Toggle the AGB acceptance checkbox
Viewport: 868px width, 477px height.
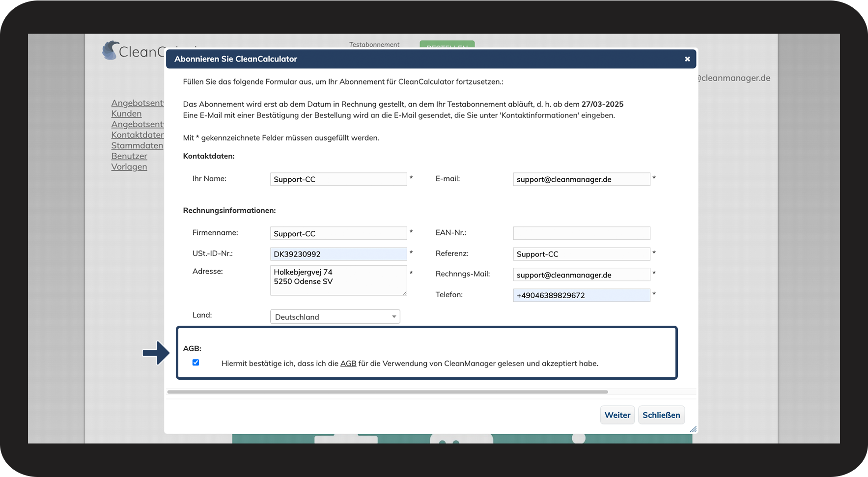pyautogui.click(x=196, y=363)
